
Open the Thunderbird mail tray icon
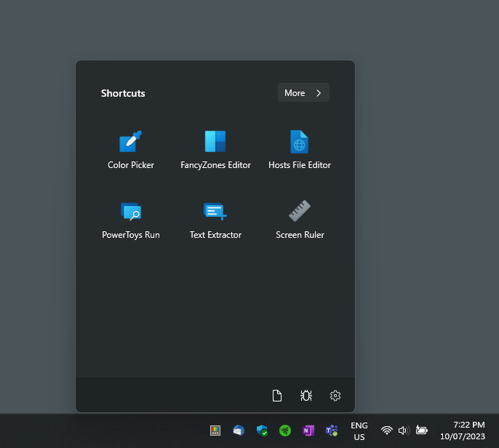tap(239, 431)
